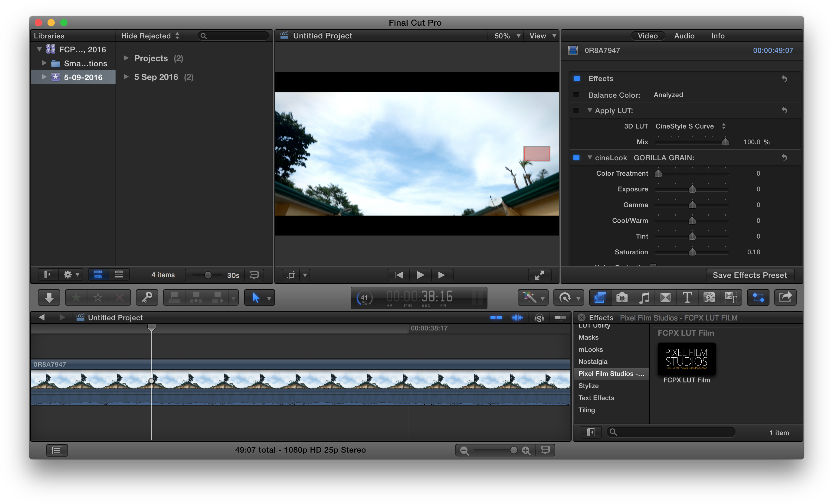Open the Photos browser camera icon
The image size is (833, 504).
point(621,298)
